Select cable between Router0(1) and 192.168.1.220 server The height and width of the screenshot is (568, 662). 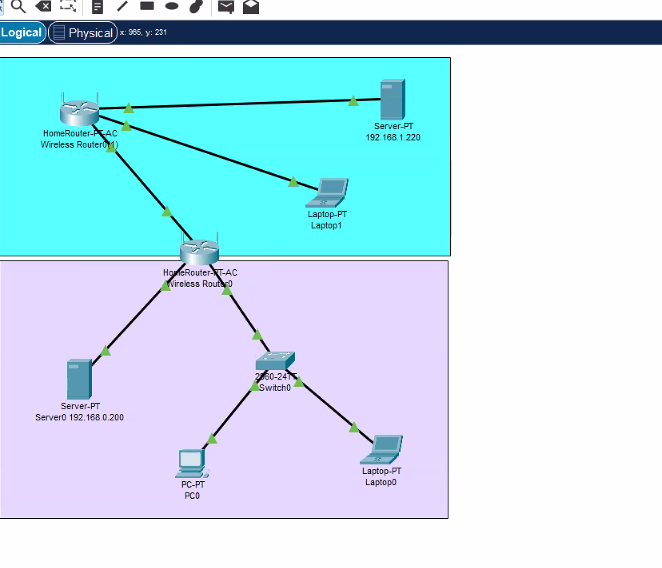(241, 104)
